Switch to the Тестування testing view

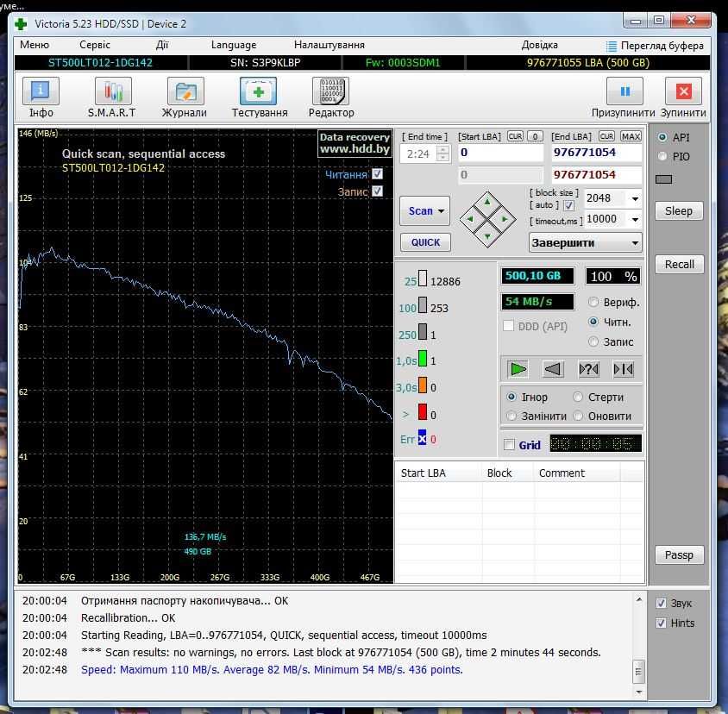pos(259,97)
